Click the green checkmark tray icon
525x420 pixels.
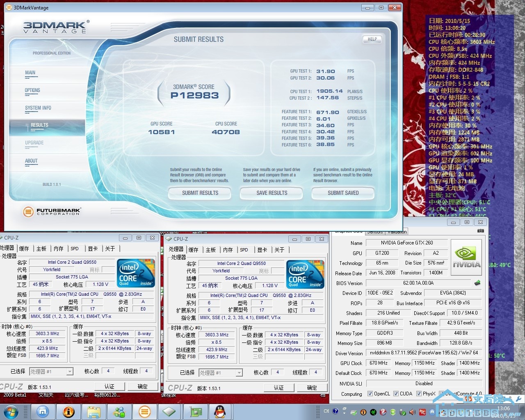pyautogui.click(x=354, y=412)
